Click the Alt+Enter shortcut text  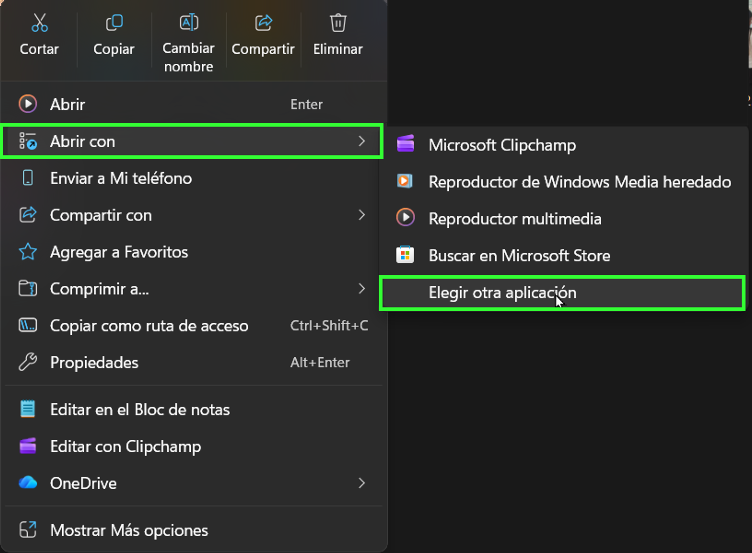320,362
